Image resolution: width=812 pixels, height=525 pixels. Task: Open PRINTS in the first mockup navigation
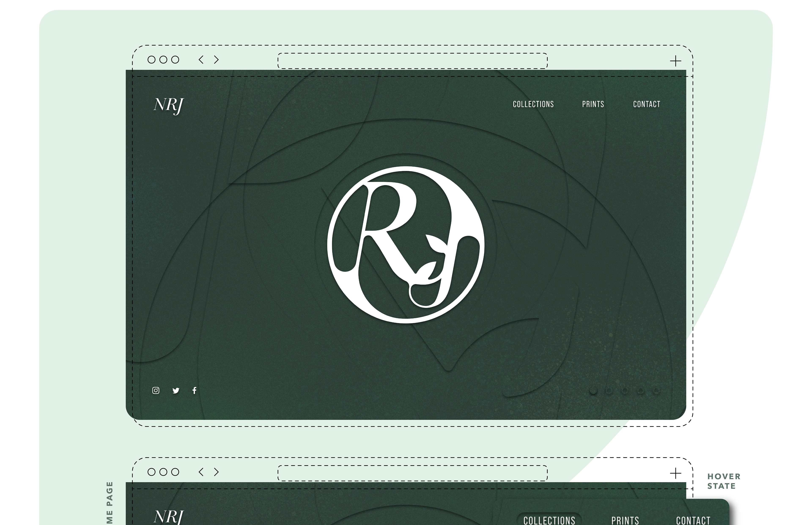point(593,104)
